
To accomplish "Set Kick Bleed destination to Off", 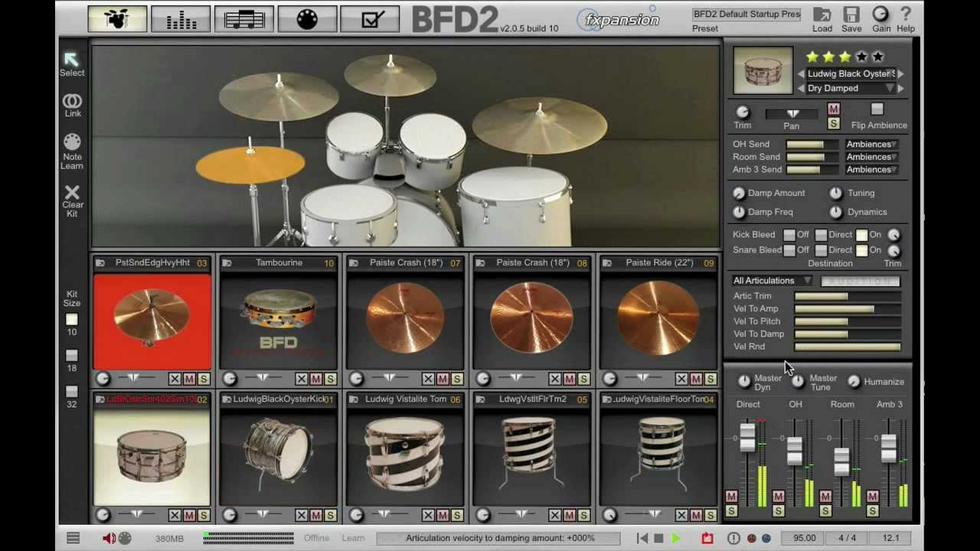I will point(789,235).
